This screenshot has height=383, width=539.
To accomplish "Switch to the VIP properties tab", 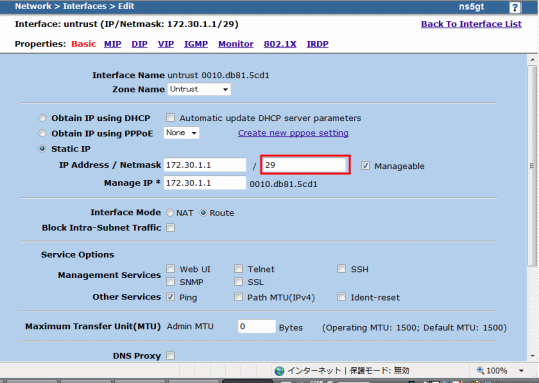I will (x=166, y=44).
